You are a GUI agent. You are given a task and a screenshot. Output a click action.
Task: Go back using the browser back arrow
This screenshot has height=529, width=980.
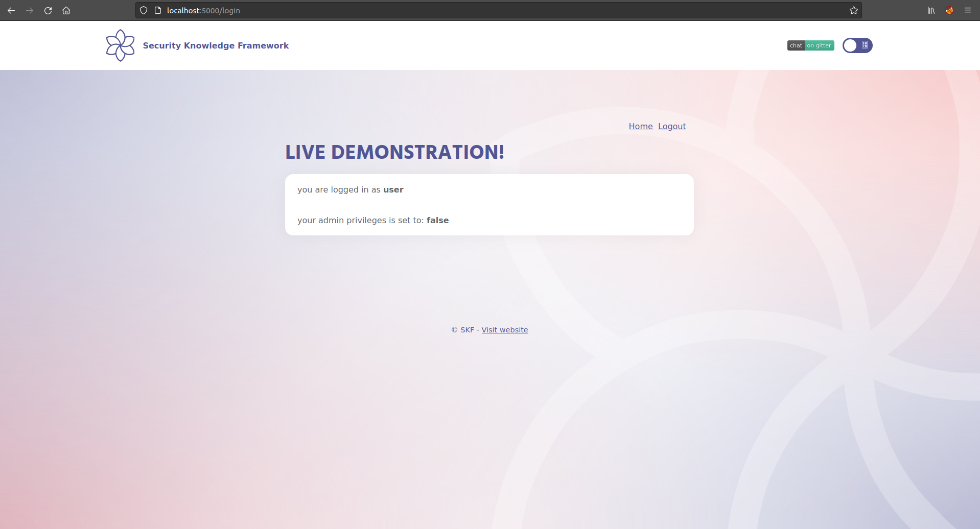coord(11,10)
